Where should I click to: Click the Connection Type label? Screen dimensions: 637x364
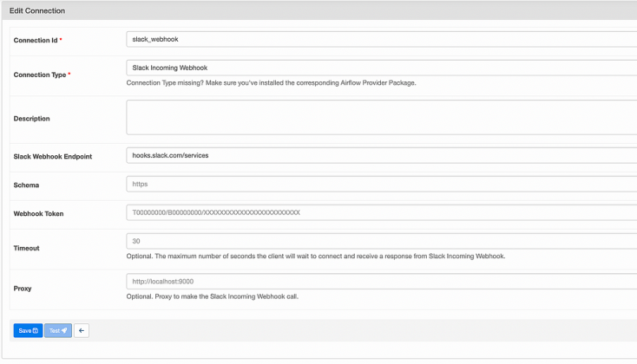(x=40, y=75)
